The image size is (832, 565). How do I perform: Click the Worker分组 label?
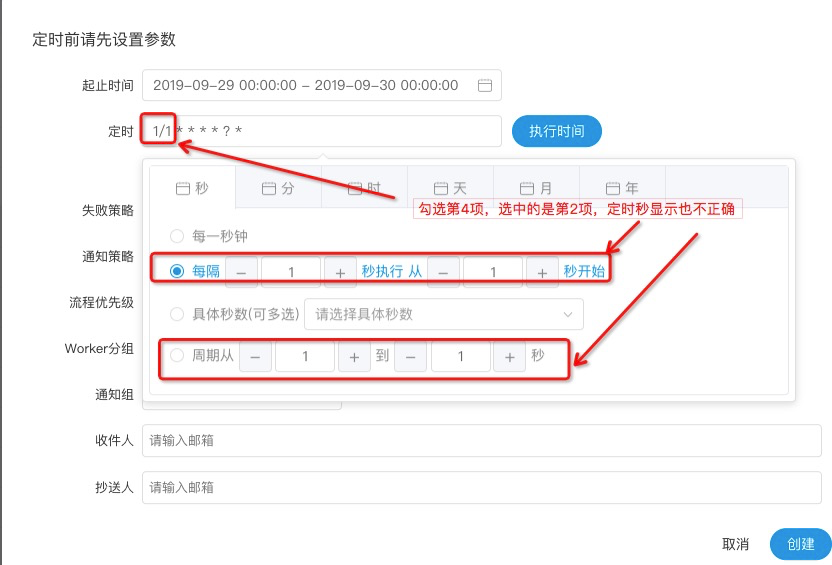tap(99, 349)
